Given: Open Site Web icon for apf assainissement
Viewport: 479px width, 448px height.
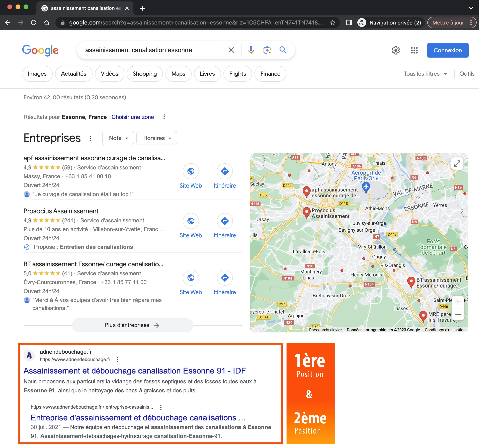Looking at the screenshot, I should click(x=191, y=171).
